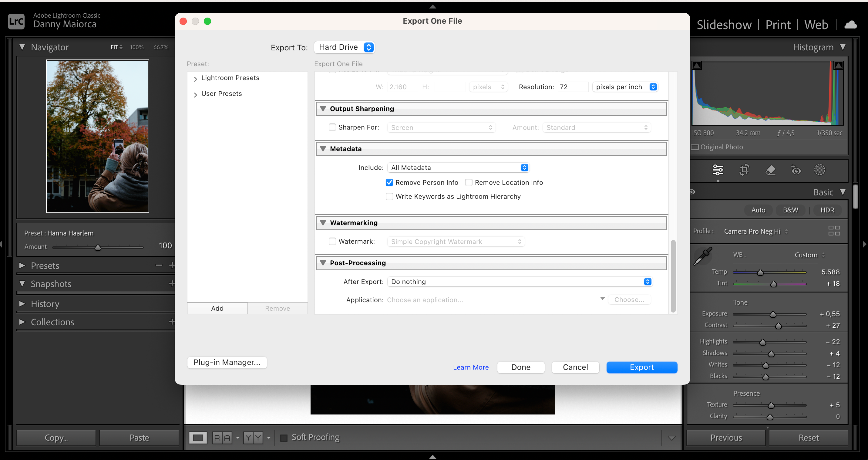Image resolution: width=868 pixels, height=460 pixels.
Task: Select the Healing eraser tool icon
Action: pos(770,170)
